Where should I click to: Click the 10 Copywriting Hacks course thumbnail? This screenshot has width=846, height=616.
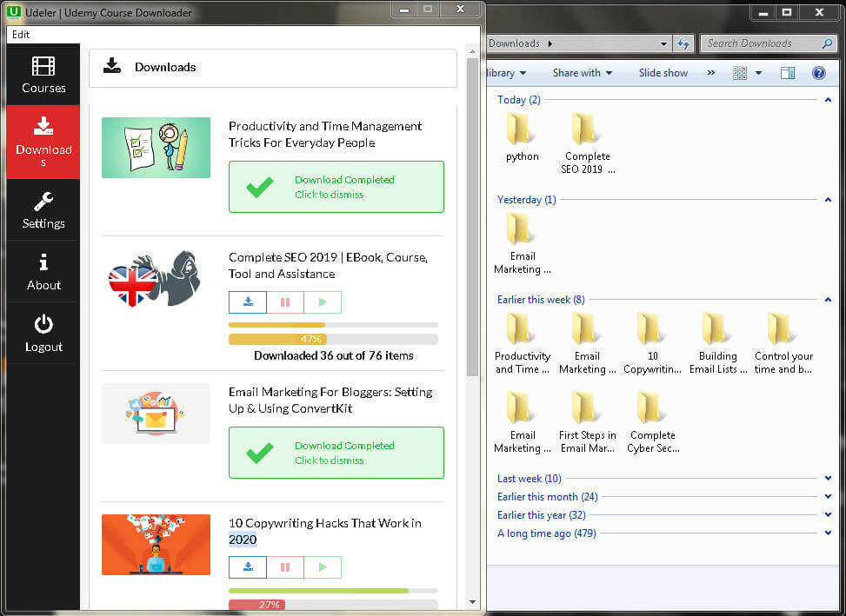click(x=156, y=545)
